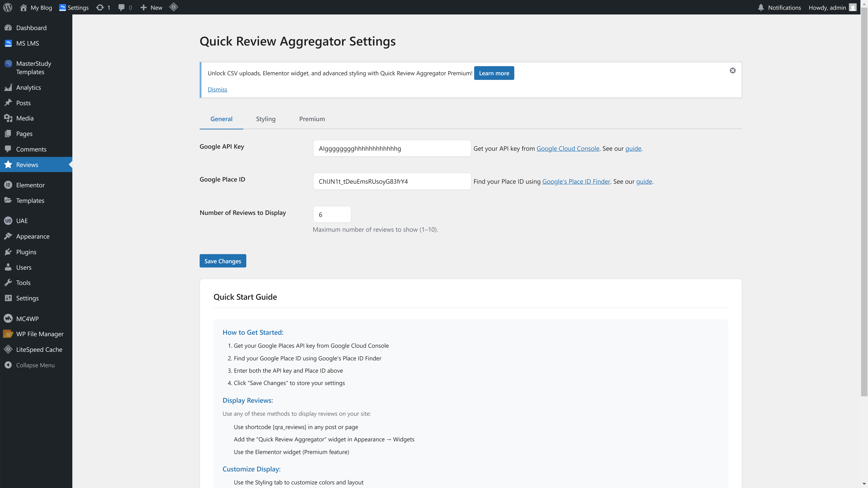Open the Google Cloud Console link

[568, 149]
